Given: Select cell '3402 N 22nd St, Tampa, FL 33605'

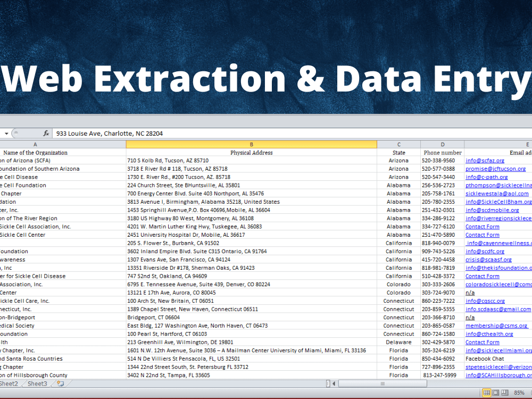Looking at the screenshot, I should 252,375.
